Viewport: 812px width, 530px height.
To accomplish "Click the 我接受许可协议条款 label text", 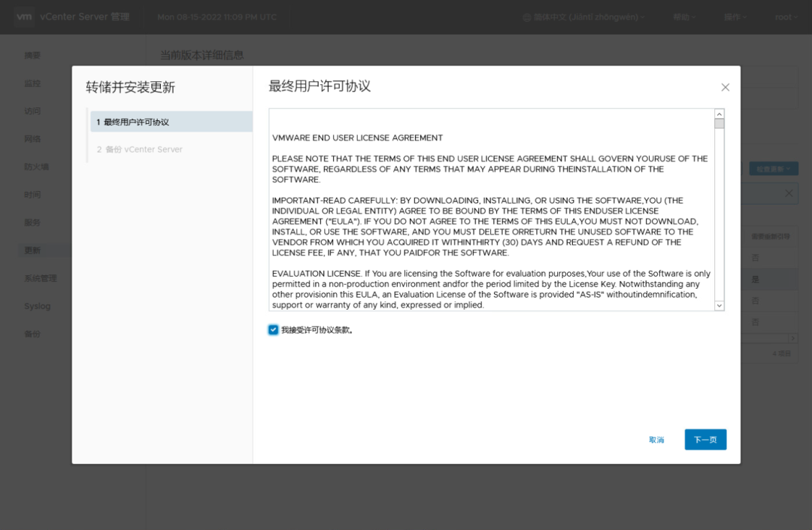I will click(x=317, y=330).
